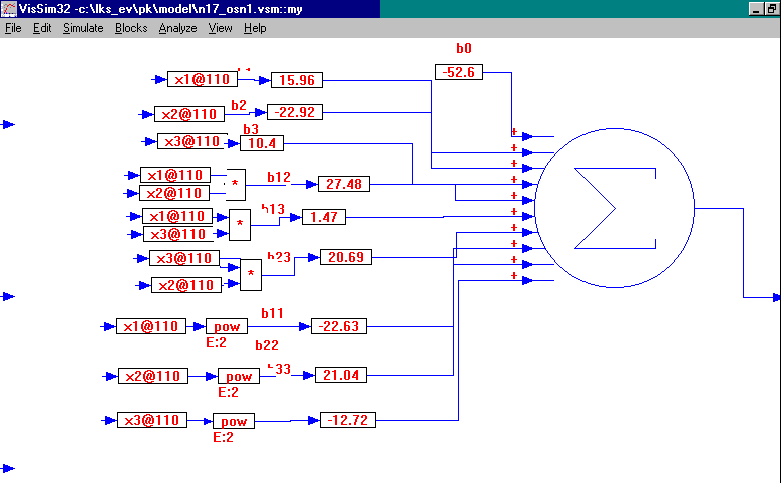Open the File menu
The width and height of the screenshot is (781, 483).
(13, 28)
